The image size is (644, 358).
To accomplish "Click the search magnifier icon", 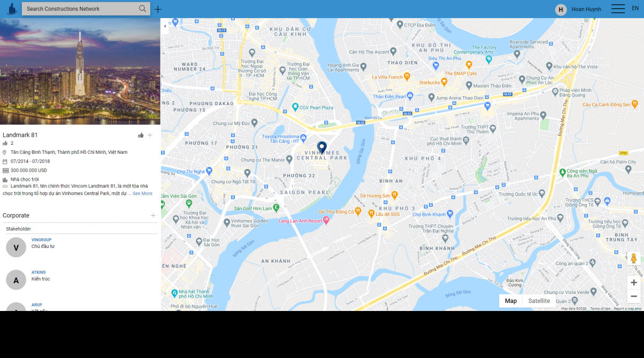I will [142, 9].
